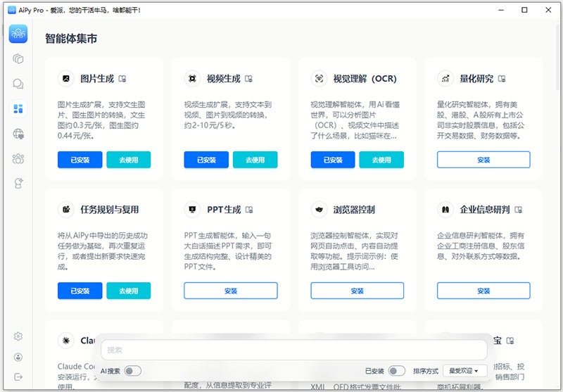Click the 搜索 input field
The width and height of the screenshot is (563, 392).
(x=294, y=350)
